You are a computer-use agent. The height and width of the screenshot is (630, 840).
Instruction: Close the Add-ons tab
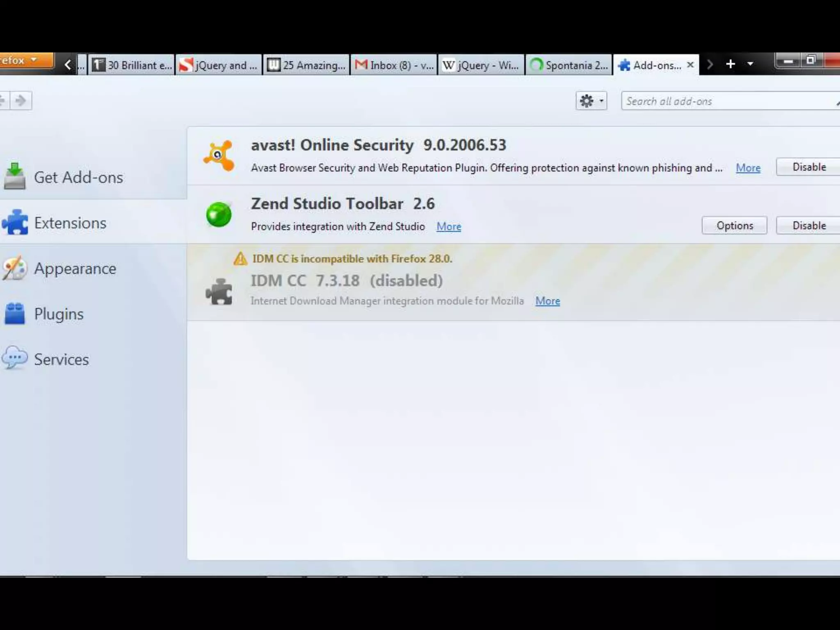pyautogui.click(x=690, y=65)
